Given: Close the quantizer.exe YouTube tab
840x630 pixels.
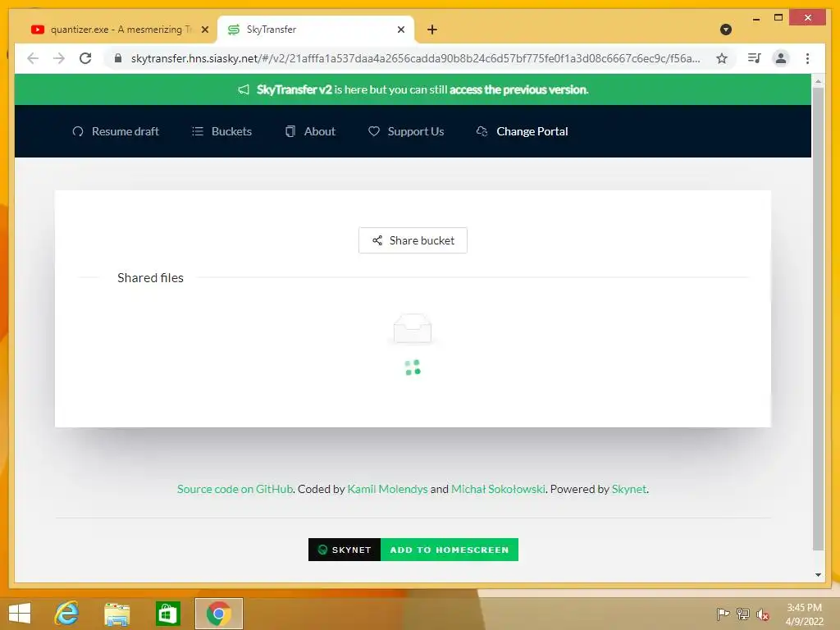Looking at the screenshot, I should click(x=204, y=30).
